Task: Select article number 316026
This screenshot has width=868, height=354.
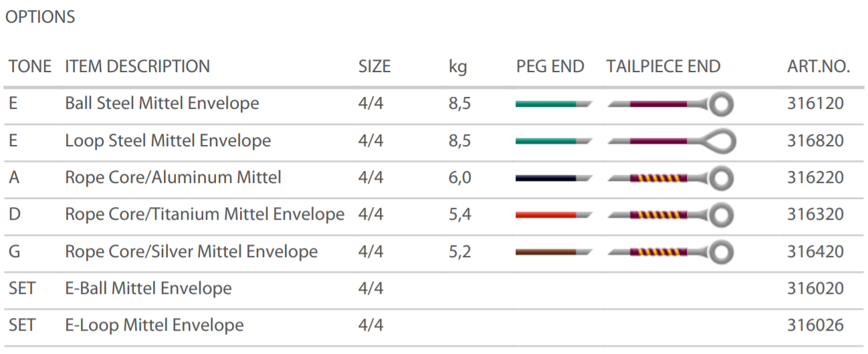Action: (815, 325)
